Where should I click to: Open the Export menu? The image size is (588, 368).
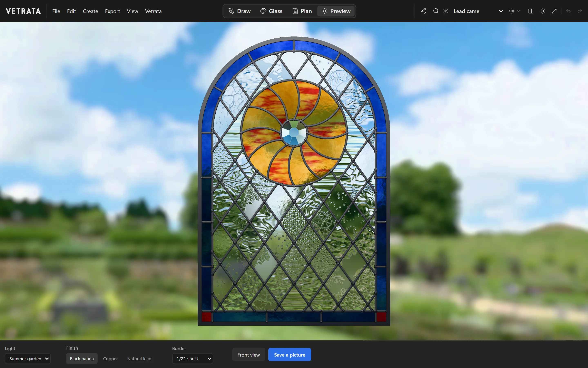[112, 11]
